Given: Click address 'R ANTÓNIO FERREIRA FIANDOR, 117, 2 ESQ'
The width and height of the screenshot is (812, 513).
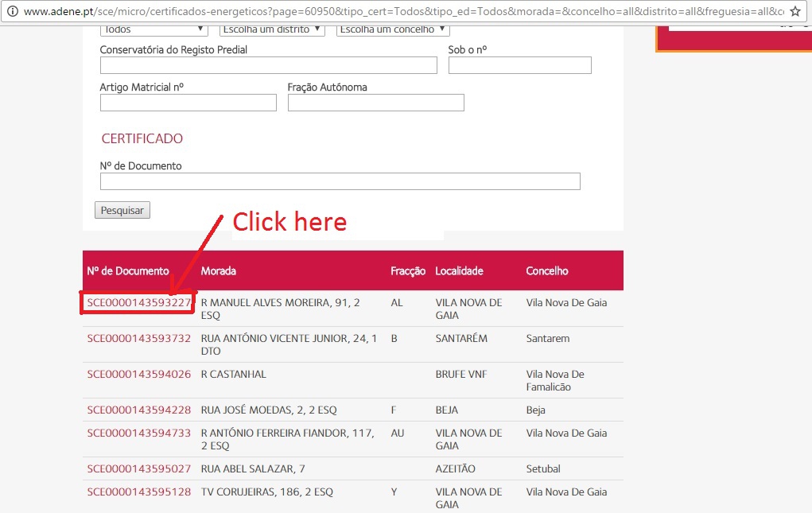Looking at the screenshot, I should tap(287, 439).
